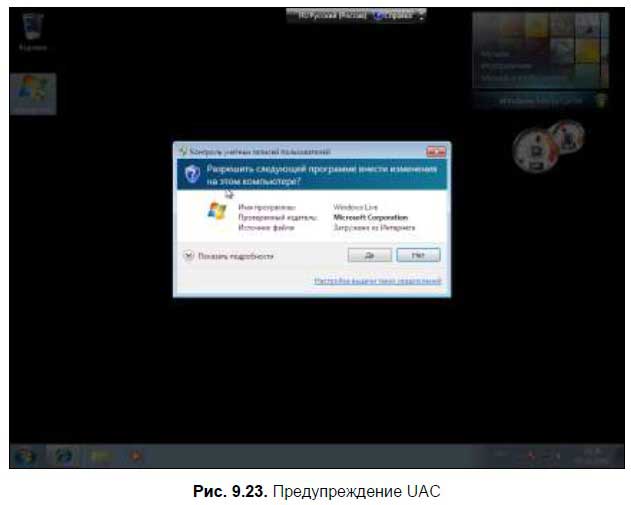Open the Windows logo desktop shortcut
Viewport: 631px width, 505px height.
[x=33, y=94]
